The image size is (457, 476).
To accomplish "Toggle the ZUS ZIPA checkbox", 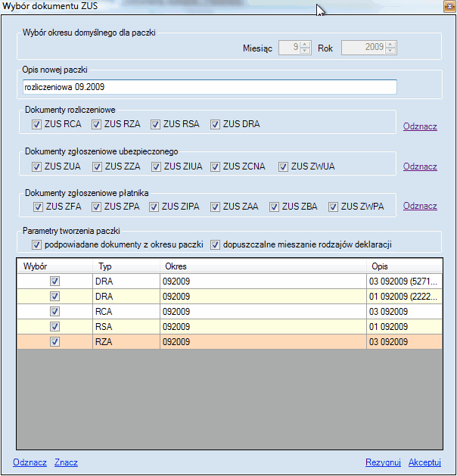I will [x=154, y=207].
